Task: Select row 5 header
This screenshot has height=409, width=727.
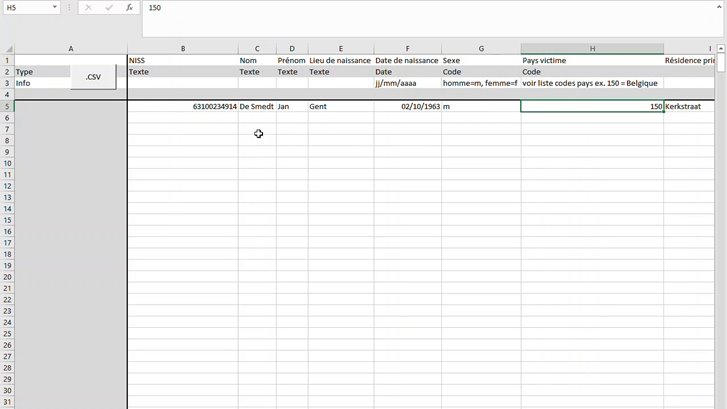Action: (7, 106)
